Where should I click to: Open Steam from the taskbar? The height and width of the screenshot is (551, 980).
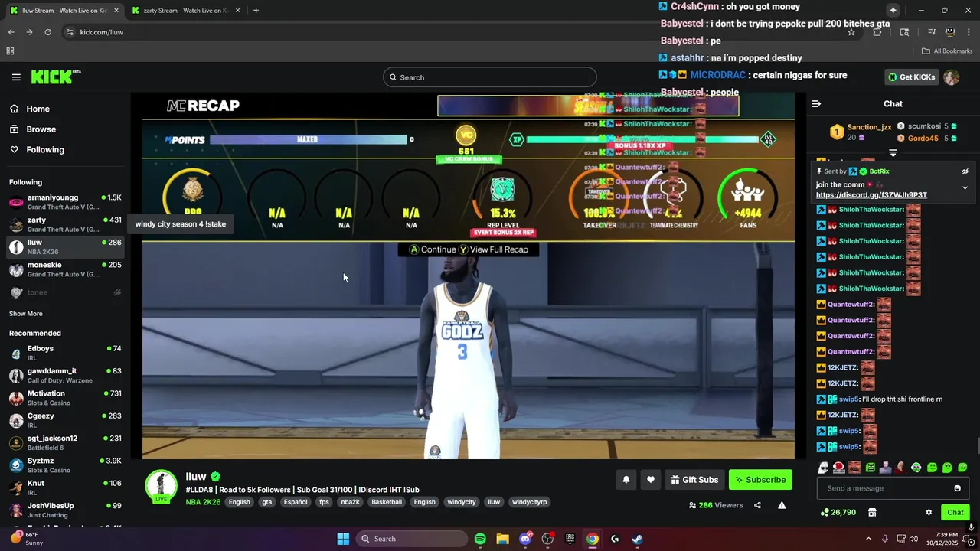(637, 539)
